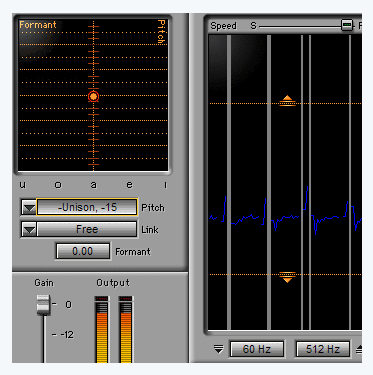Click the gain scale's -12 mark
Image resolution: width=373 pixels, height=375 pixels.
pyautogui.click(x=67, y=334)
